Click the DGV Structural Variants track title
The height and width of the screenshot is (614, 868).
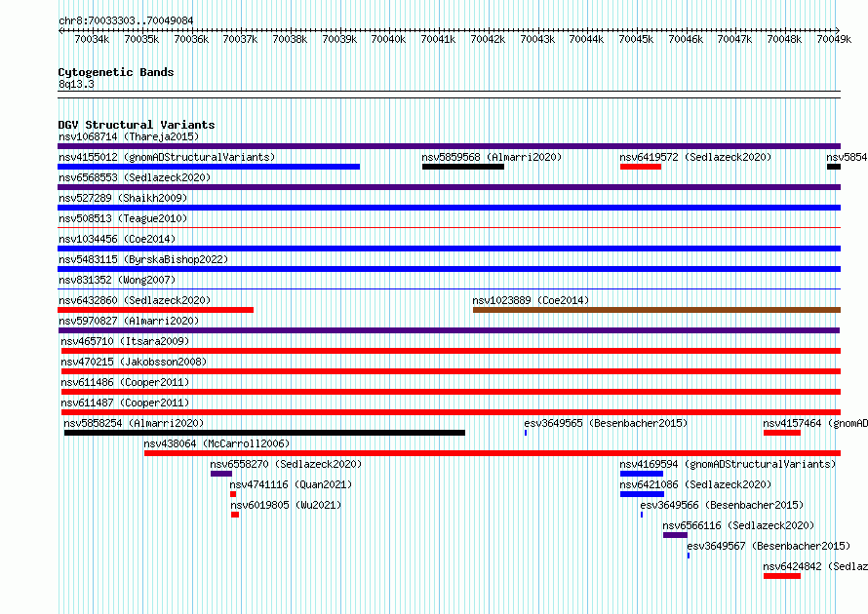click(137, 125)
